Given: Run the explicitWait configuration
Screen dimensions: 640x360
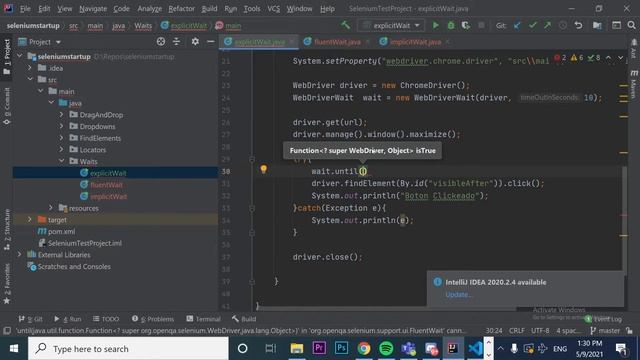Looking at the screenshot, I should tap(436, 25).
